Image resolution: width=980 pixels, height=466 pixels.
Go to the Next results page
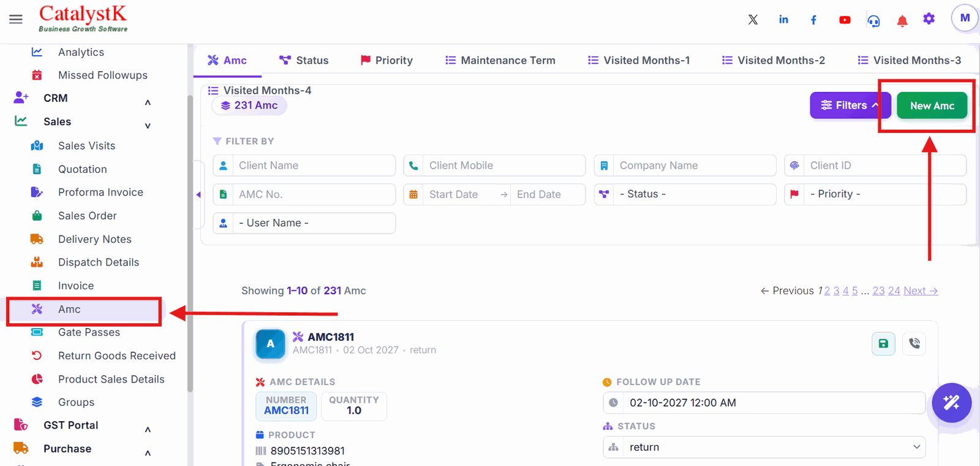pos(920,291)
